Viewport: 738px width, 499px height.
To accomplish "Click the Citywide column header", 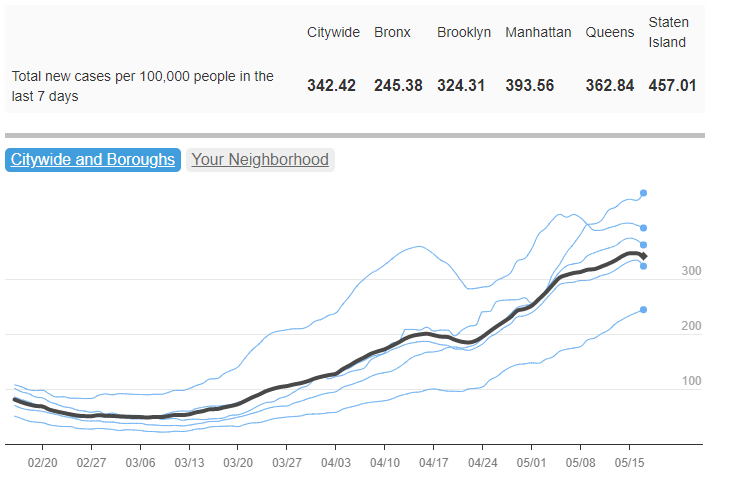I will pos(332,32).
